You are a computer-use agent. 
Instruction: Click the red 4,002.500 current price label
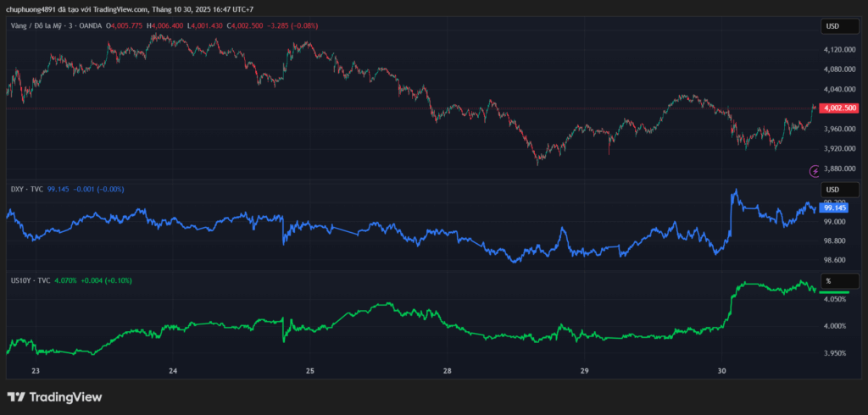(840, 108)
